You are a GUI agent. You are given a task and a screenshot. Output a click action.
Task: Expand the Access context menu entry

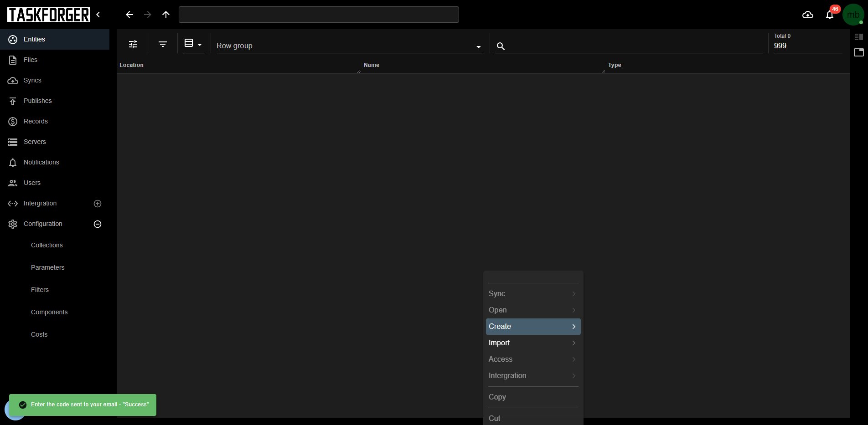click(533, 359)
